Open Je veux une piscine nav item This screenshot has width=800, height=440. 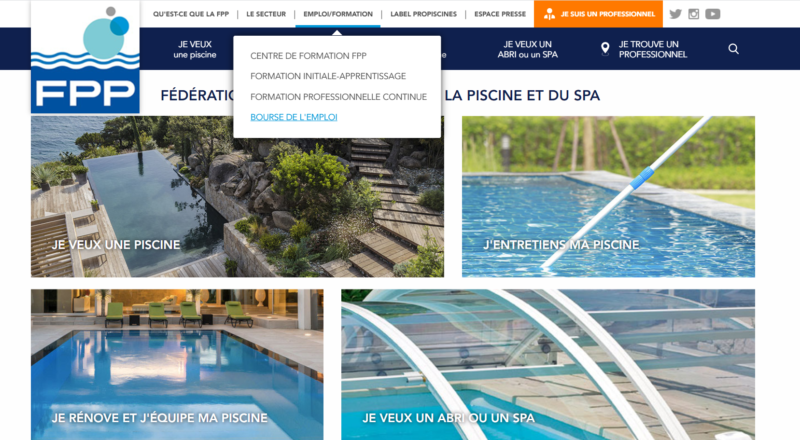[x=195, y=50]
